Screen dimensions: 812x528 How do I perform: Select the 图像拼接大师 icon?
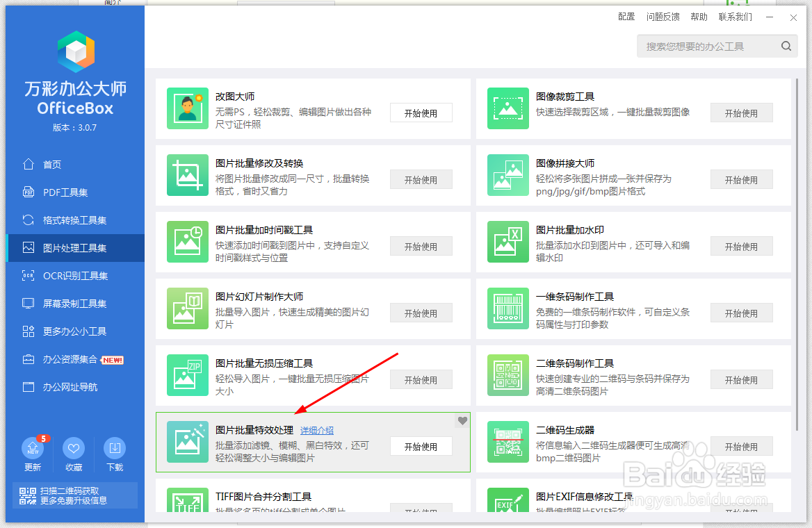pyautogui.click(x=508, y=175)
